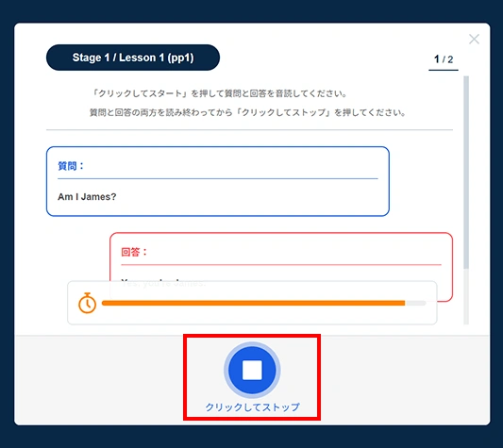Close the lesson dialog with the X
The image size is (503, 448).
pyautogui.click(x=474, y=39)
